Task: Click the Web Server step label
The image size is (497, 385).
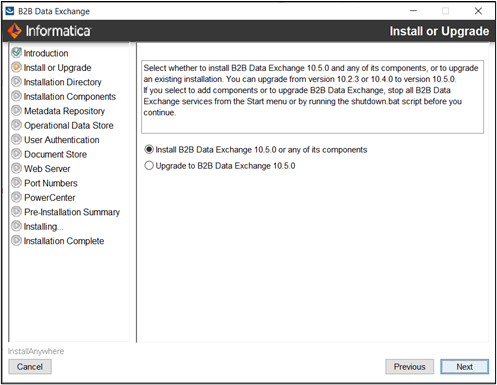Action: (x=47, y=169)
